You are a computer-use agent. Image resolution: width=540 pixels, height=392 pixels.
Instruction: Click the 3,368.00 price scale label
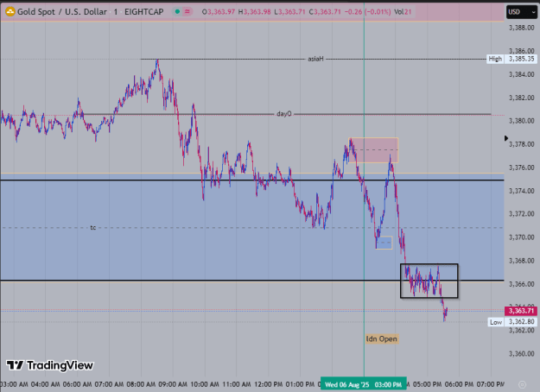[x=521, y=261]
